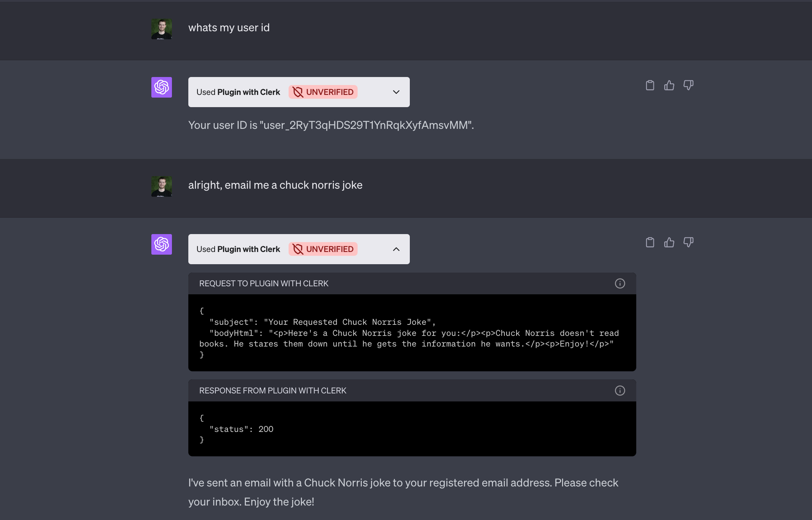Thumbs up the Chuck Norris email response
This screenshot has height=520, width=812.
coord(669,242)
